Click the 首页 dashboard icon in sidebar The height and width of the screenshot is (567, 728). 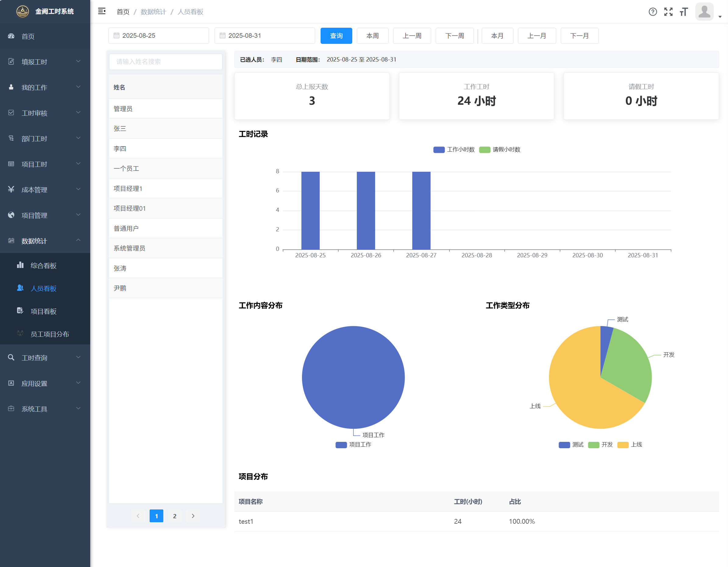(11, 36)
